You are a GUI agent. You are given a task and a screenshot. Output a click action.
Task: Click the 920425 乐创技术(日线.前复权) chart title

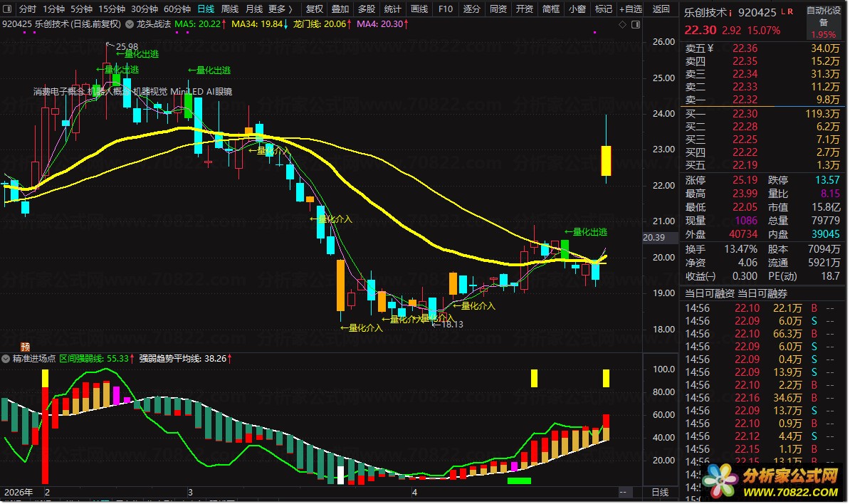(61, 23)
